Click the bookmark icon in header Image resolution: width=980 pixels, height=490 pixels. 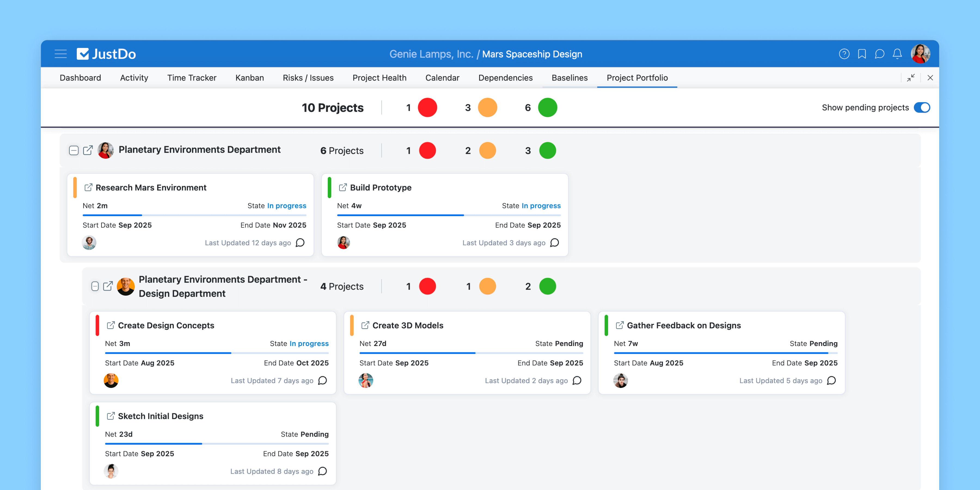click(x=862, y=54)
